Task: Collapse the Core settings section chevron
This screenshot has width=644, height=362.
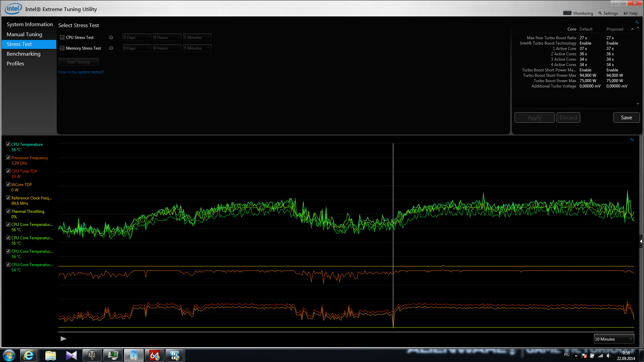Action: coord(632,29)
